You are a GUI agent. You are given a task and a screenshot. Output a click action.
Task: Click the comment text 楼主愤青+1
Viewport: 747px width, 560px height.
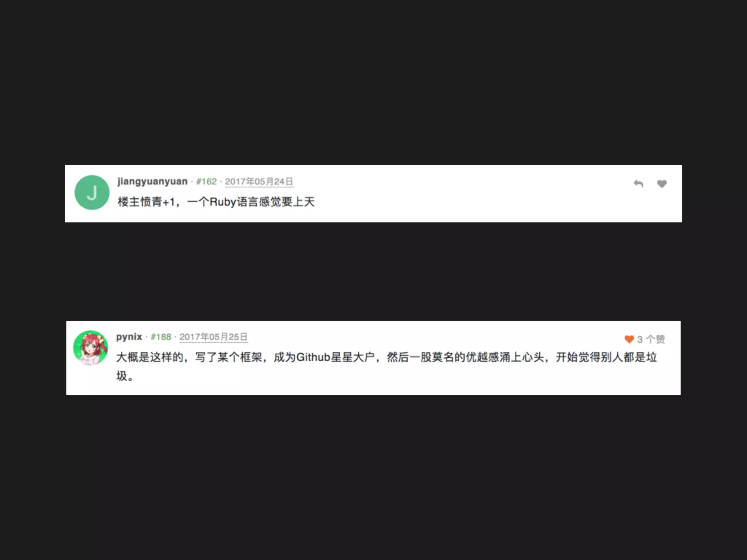[146, 202]
